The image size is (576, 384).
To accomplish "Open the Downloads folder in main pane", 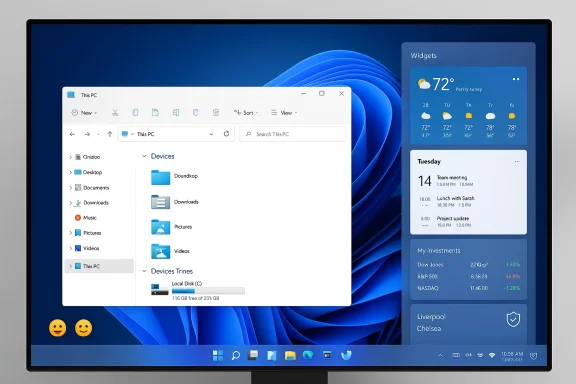I will [161, 202].
